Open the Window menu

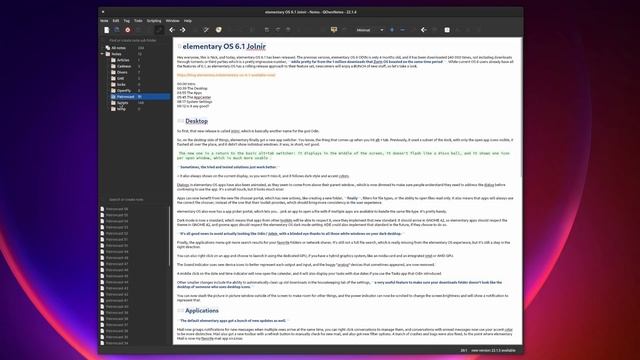(172, 20)
